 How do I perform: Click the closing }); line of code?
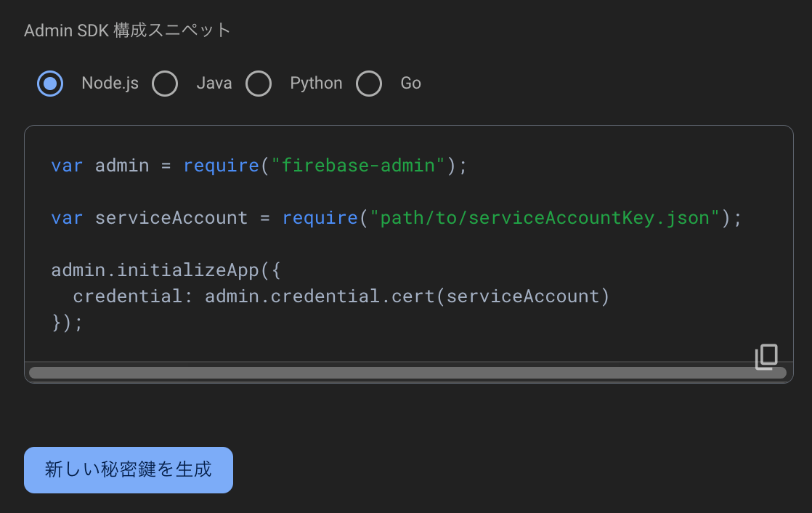pyautogui.click(x=67, y=323)
